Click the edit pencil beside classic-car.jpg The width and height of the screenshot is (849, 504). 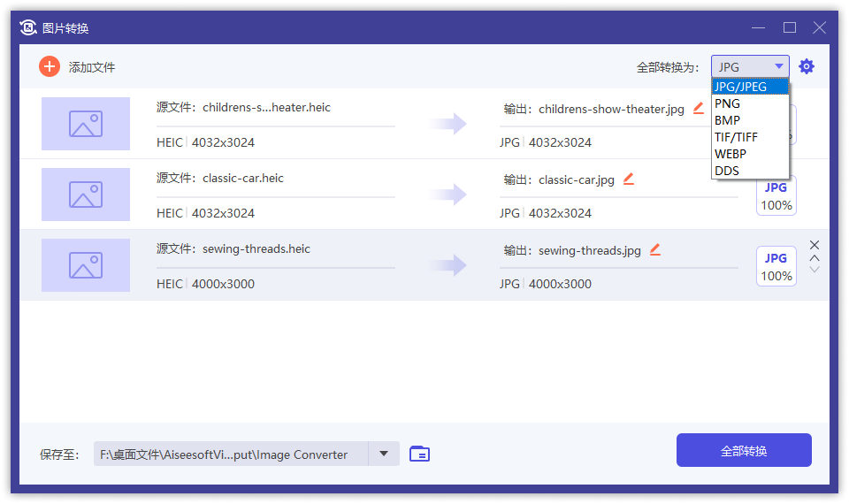629,179
